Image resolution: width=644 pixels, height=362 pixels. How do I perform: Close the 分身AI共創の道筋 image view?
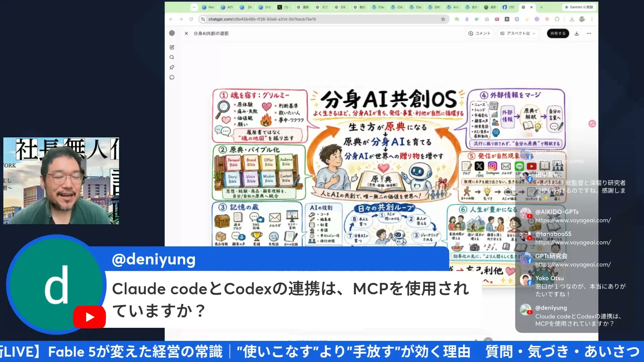point(186,33)
